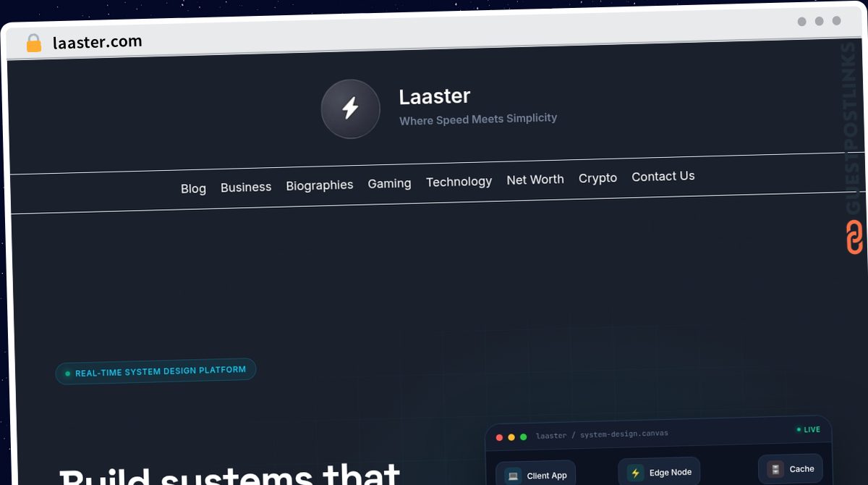Click the Client App laptop icon
Screen dimensions: 868x485
513,476
